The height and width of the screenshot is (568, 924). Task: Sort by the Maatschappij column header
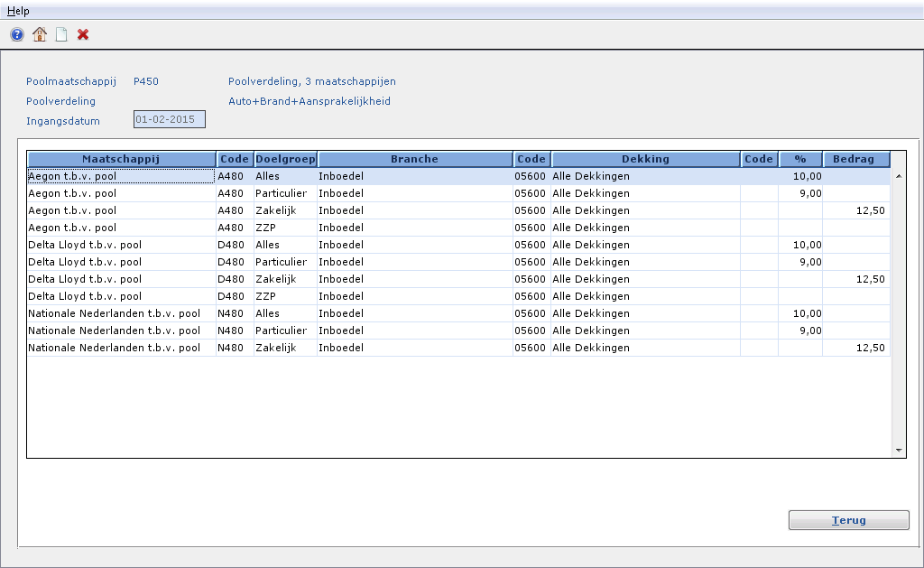click(x=121, y=159)
